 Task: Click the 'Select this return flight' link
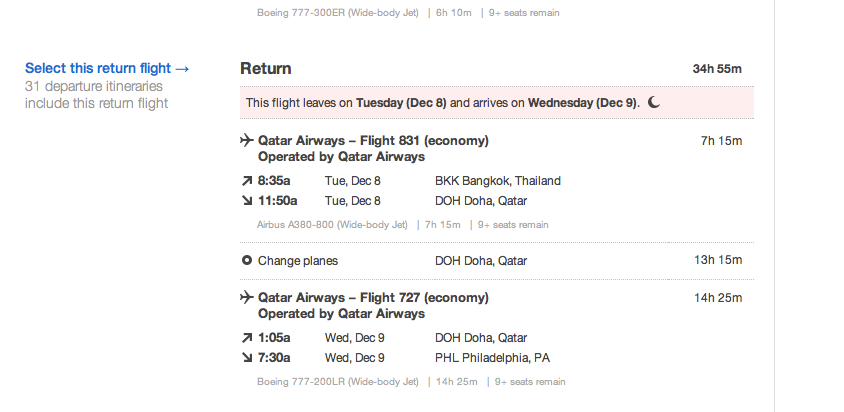[x=107, y=69]
